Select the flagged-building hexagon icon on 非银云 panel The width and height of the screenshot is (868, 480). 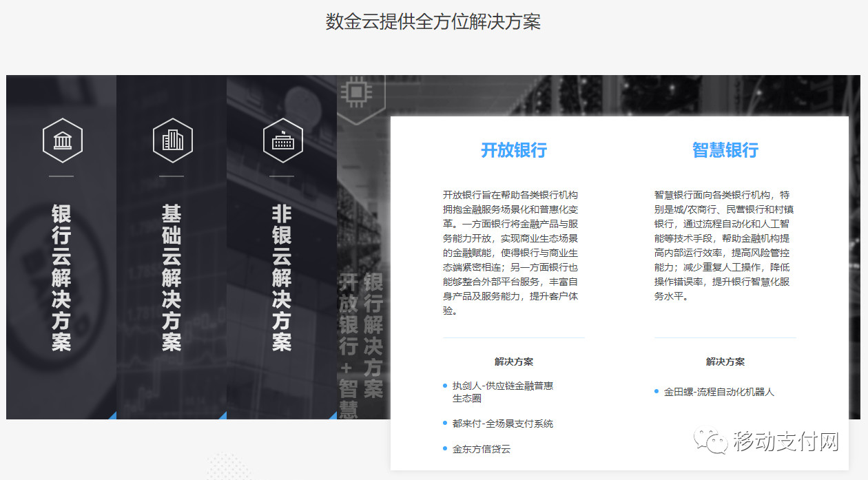[282, 140]
